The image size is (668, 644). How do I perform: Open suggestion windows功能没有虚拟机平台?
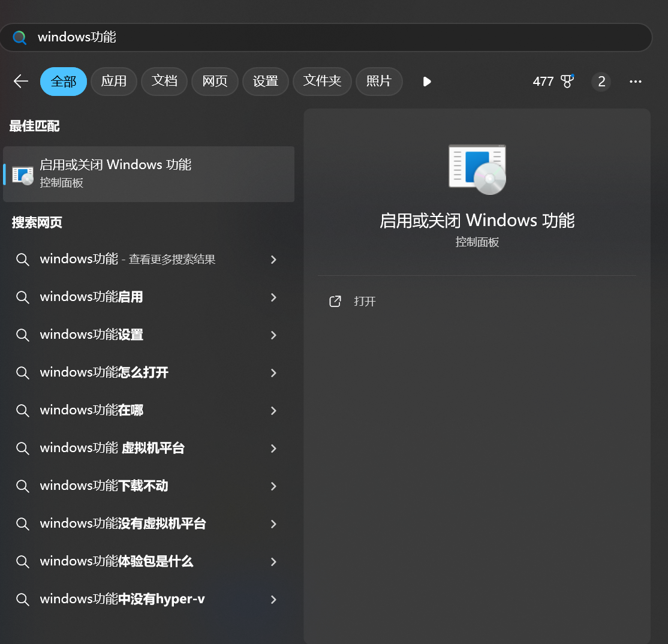click(x=148, y=523)
